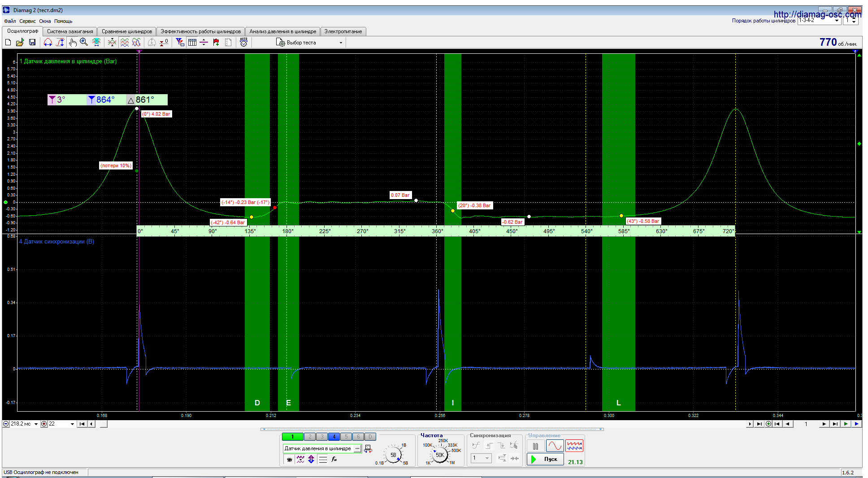Image resolution: width=868 pixels, height=478 pixels.
Task: Enable the multi-trace recorder mode button
Action: pos(574,446)
